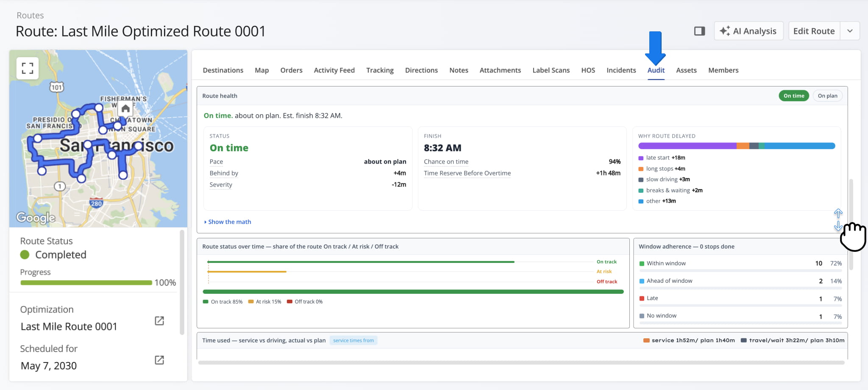Click the Pace label in Status card
Viewport: 868px width, 390px height.
click(x=216, y=162)
